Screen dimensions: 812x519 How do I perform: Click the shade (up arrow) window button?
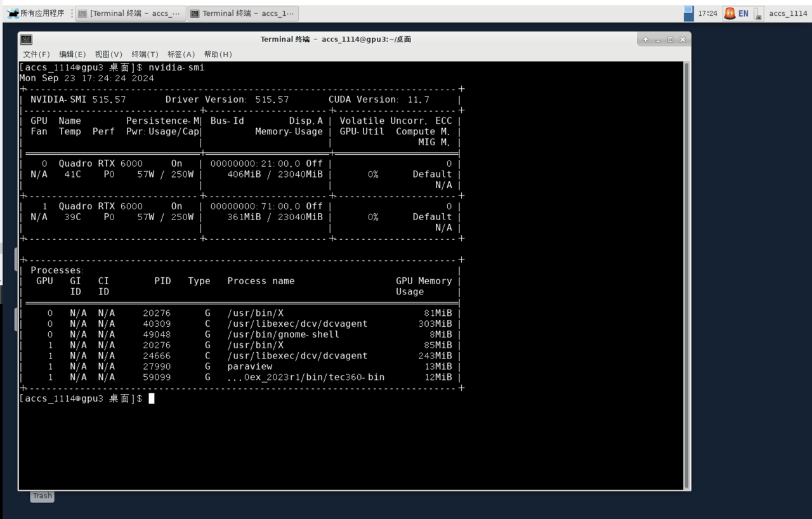[x=645, y=39]
